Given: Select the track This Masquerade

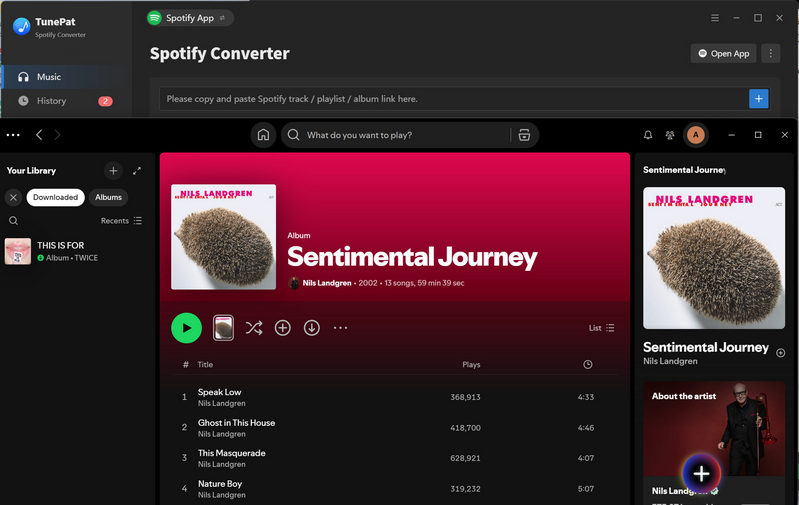Looking at the screenshot, I should (232, 453).
